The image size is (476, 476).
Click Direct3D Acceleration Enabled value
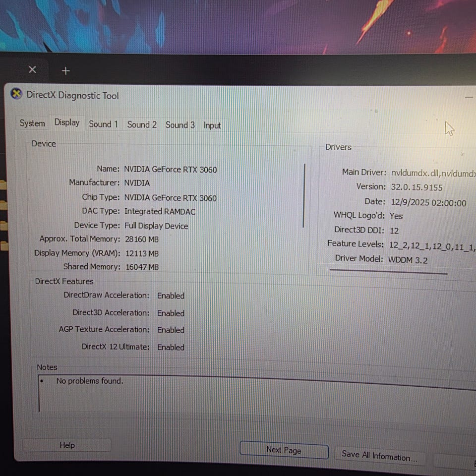point(171,313)
